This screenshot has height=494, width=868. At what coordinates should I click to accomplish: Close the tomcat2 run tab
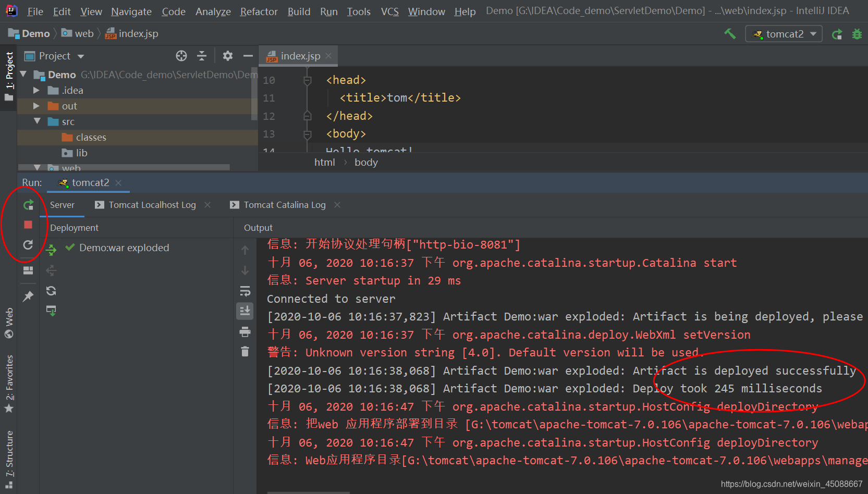click(118, 182)
